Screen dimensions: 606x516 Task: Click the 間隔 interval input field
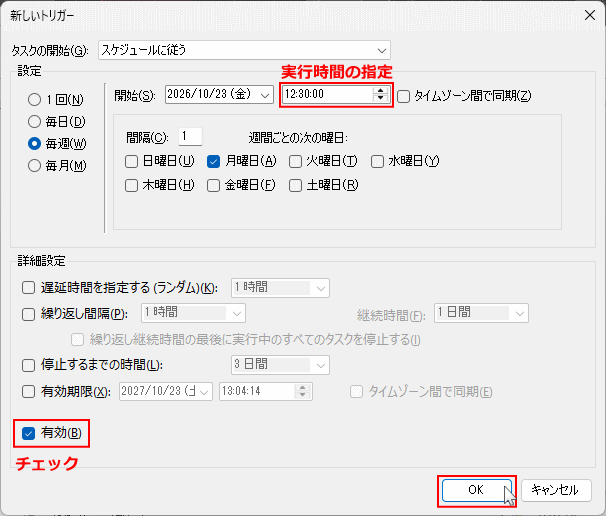coord(190,137)
